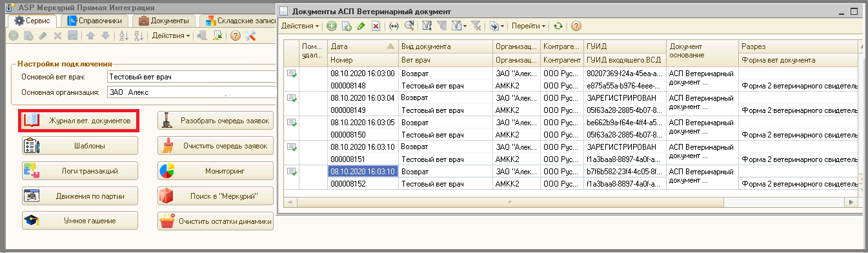Open Логи транзакций
This screenshot has width=868, height=253.
80,171
